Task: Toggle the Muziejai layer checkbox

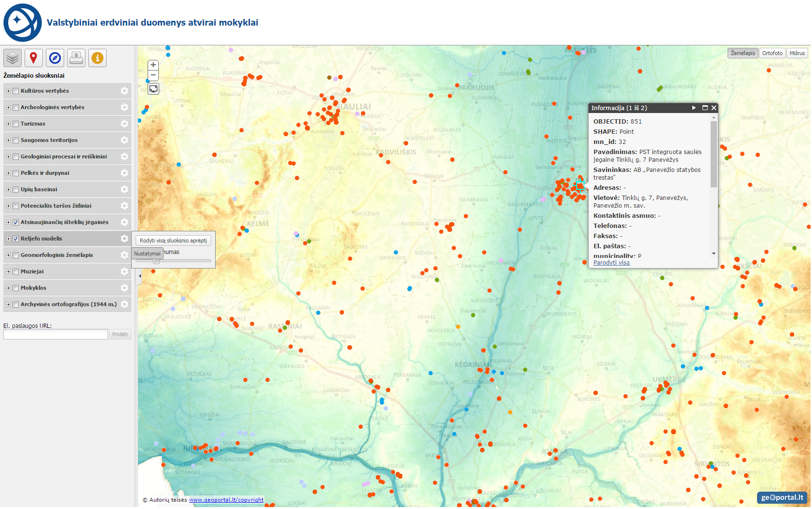Action: [16, 271]
